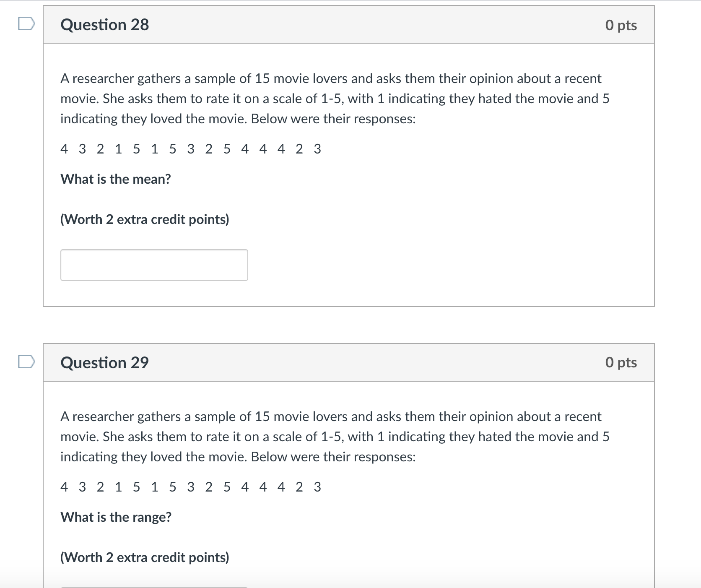The image size is (701, 588).
Task: Click the extra credit note in Question 29
Action: [x=145, y=557]
